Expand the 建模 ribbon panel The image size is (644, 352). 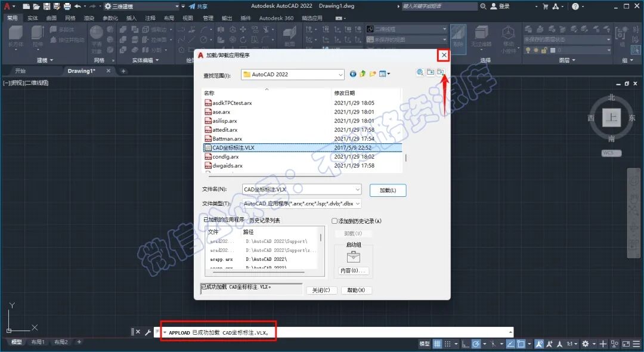[x=45, y=60]
